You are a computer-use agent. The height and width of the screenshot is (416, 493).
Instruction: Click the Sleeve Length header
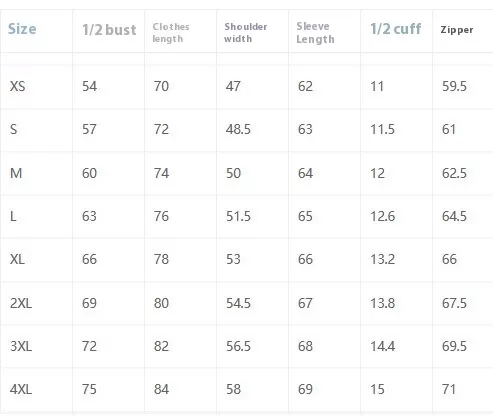coord(315,33)
